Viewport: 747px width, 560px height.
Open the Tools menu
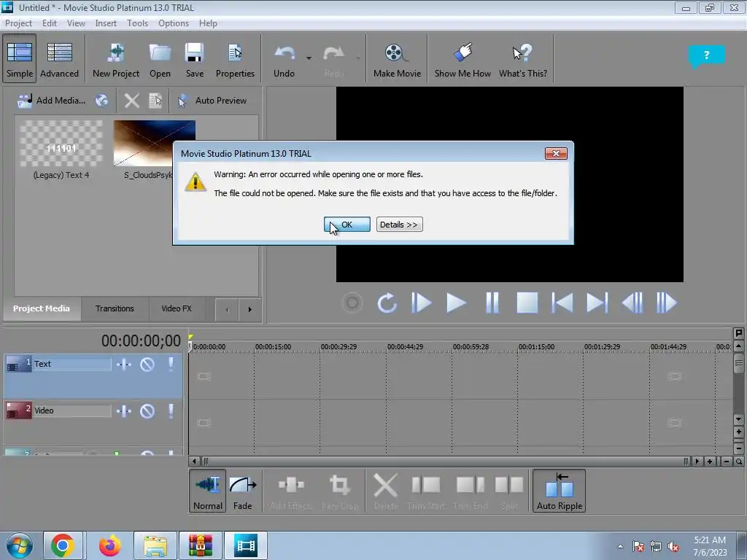point(138,23)
